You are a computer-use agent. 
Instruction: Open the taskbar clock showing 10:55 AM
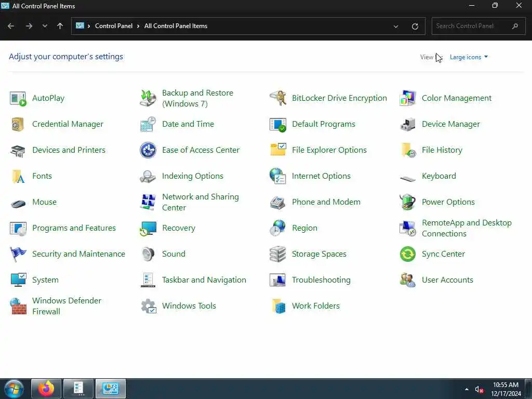pos(506,389)
